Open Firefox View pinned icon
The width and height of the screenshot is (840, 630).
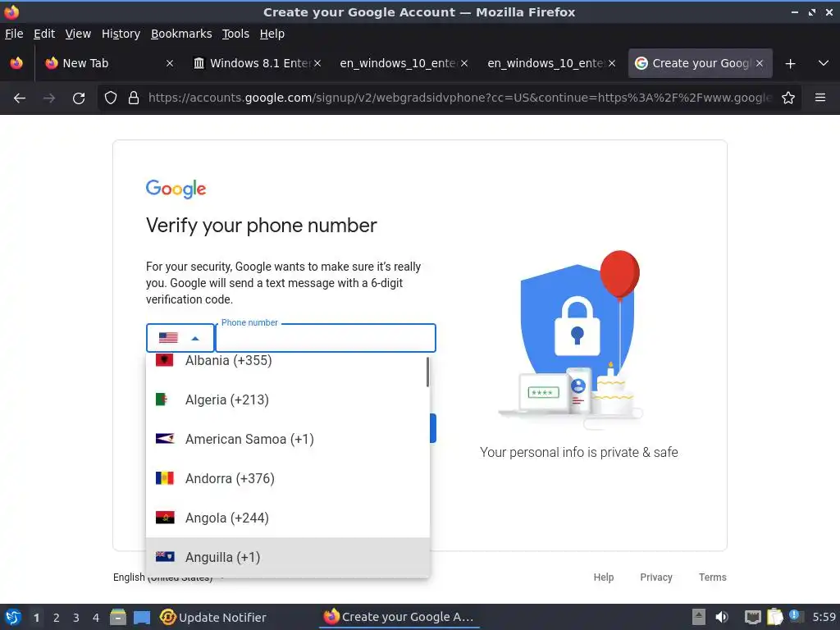16,63
